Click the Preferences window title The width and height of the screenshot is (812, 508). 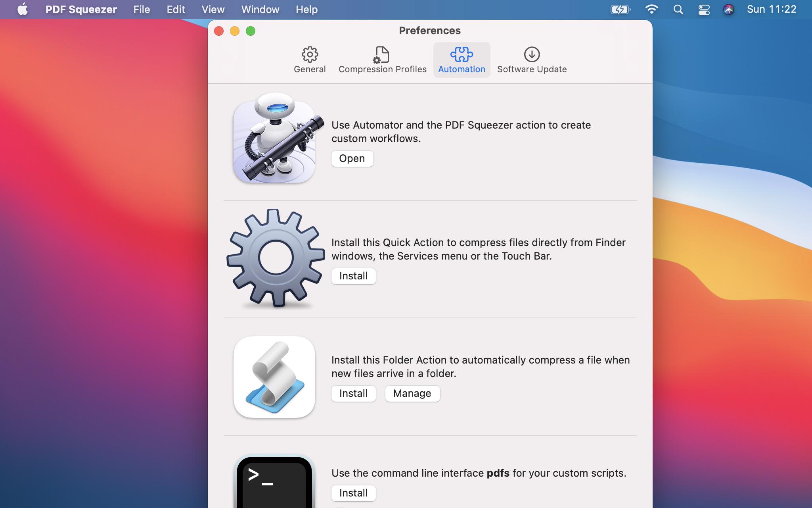click(430, 31)
